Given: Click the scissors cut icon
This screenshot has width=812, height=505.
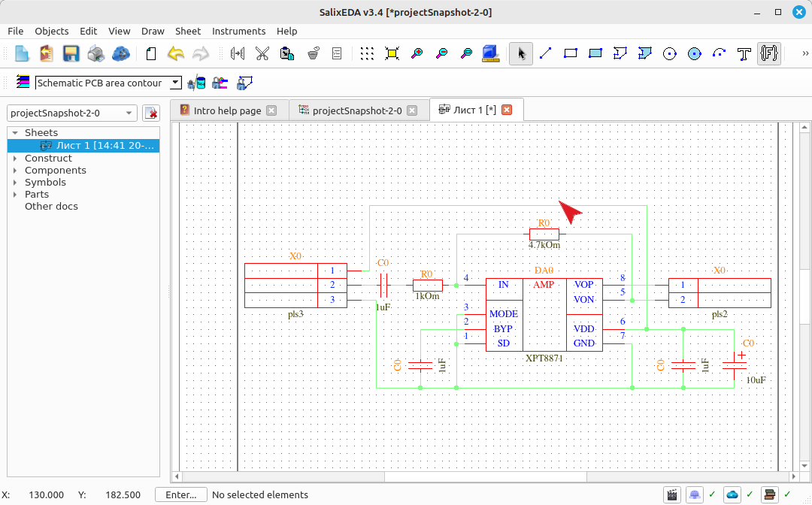Looking at the screenshot, I should click(x=262, y=53).
